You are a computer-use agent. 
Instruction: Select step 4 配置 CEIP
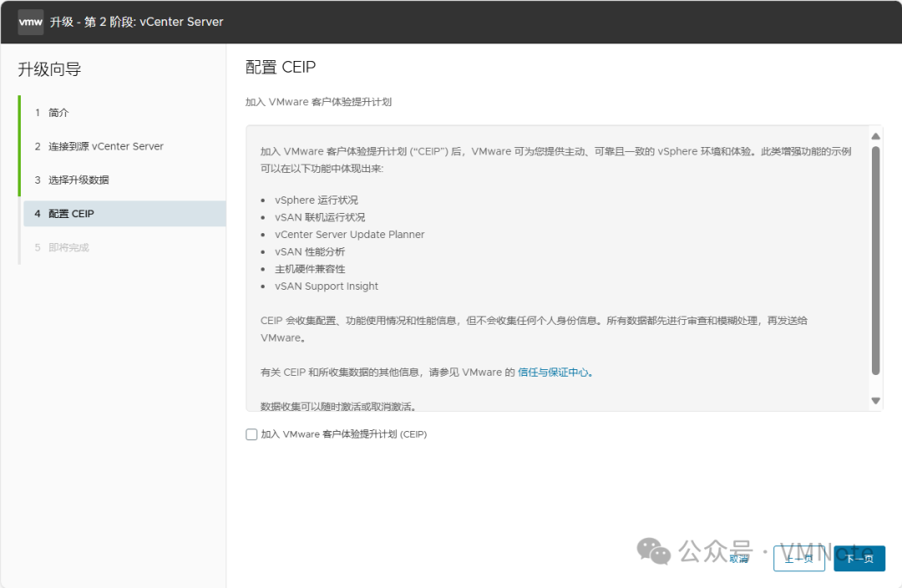coord(124,214)
